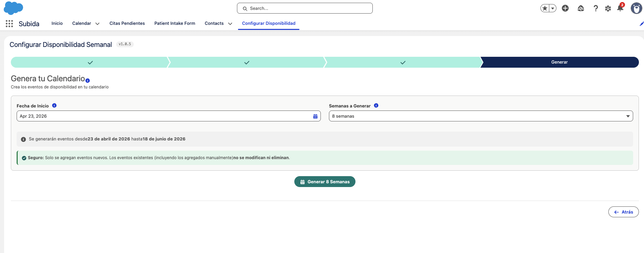Open the Favorites star icon
This screenshot has width=644, height=253.
tap(545, 8)
